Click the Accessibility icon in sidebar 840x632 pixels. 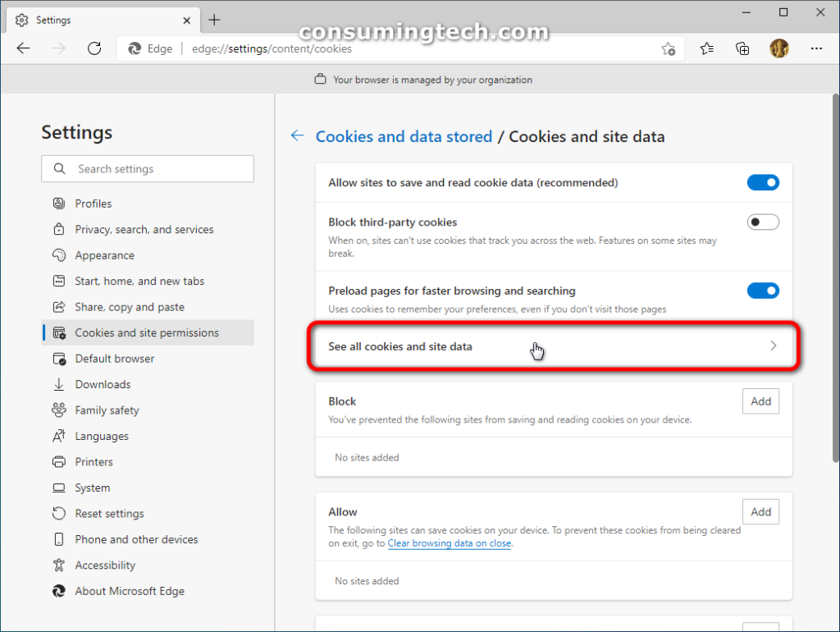click(59, 565)
